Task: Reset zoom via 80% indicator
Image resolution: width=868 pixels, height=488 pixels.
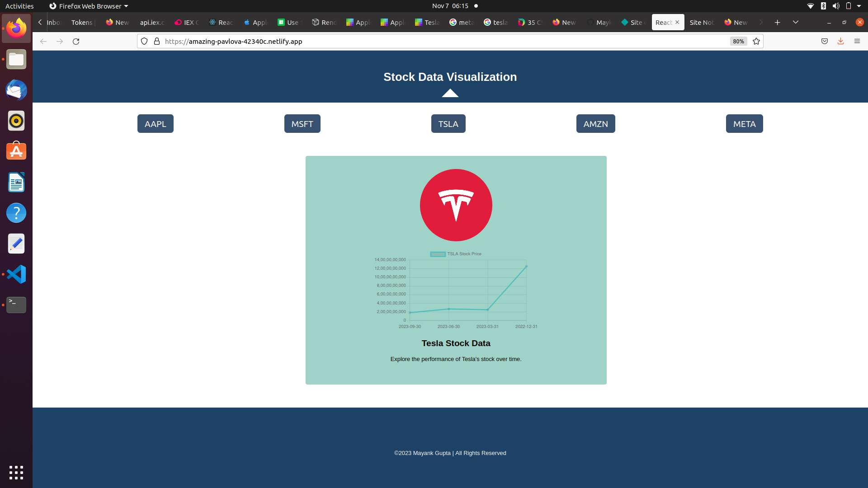Action: click(x=738, y=41)
